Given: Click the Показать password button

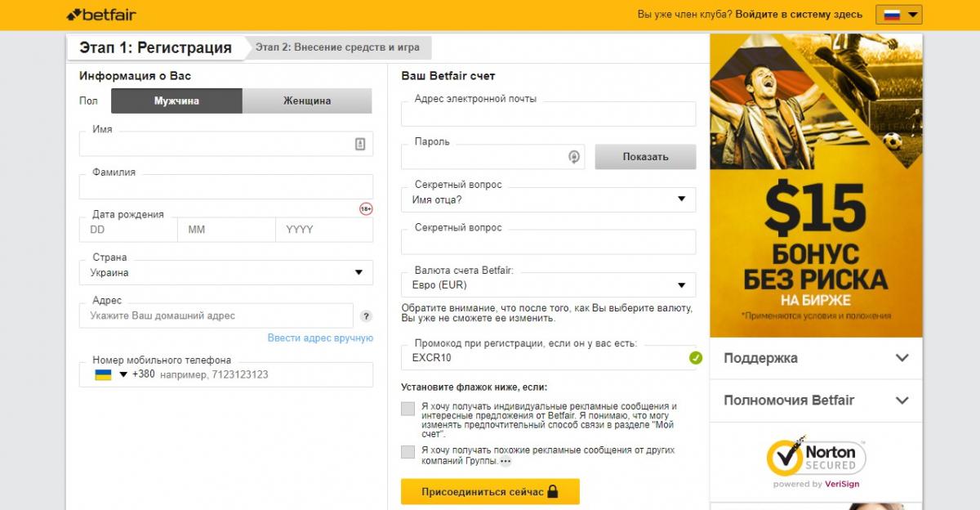Looking at the screenshot, I should (x=645, y=157).
